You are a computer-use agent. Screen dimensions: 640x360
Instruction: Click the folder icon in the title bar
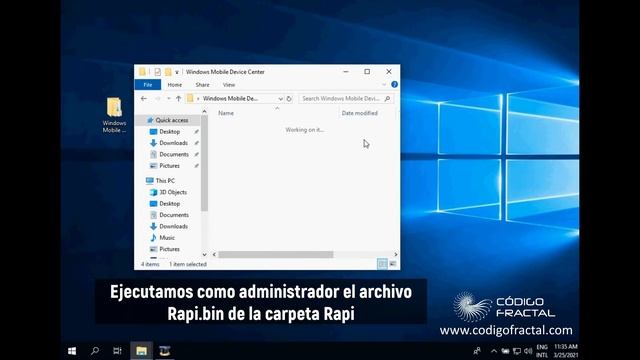[x=142, y=72]
